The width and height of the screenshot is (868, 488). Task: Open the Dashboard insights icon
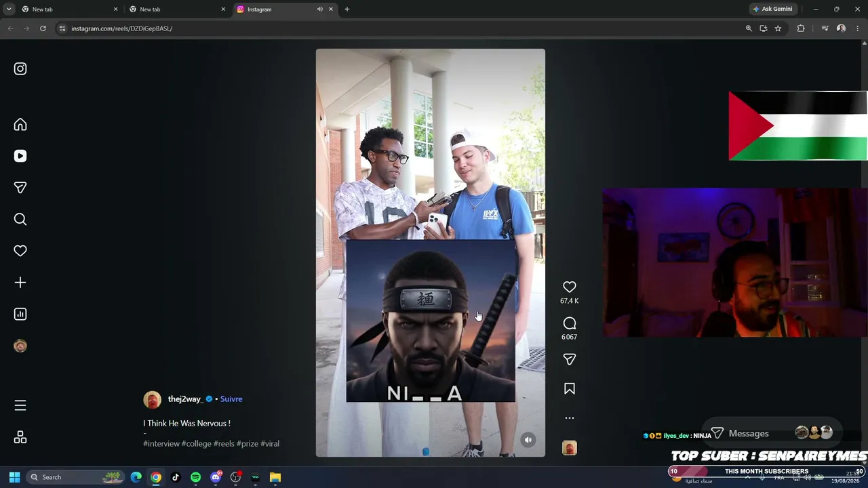point(20,314)
